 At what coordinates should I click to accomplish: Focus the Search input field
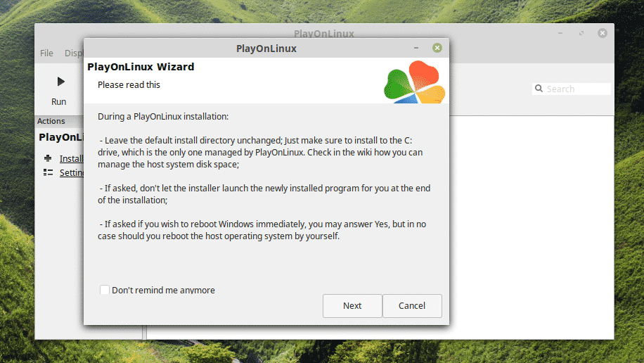pyautogui.click(x=572, y=89)
